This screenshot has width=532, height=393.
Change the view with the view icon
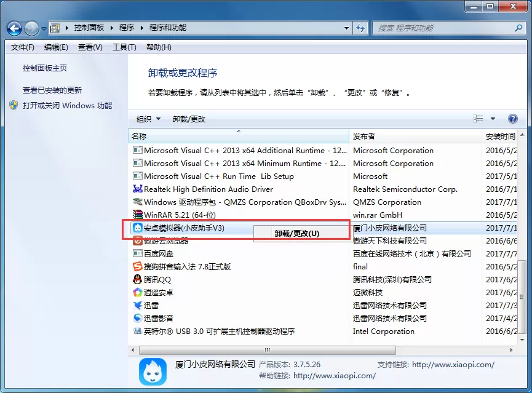[x=478, y=119]
